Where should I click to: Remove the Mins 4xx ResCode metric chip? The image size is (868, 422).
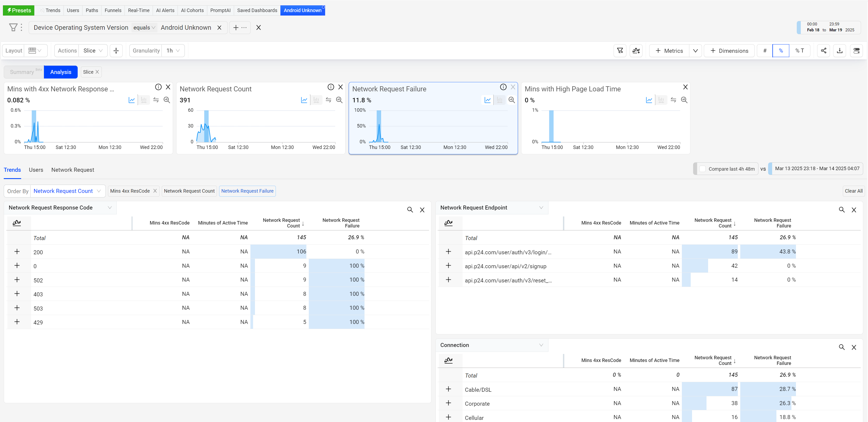tap(155, 191)
